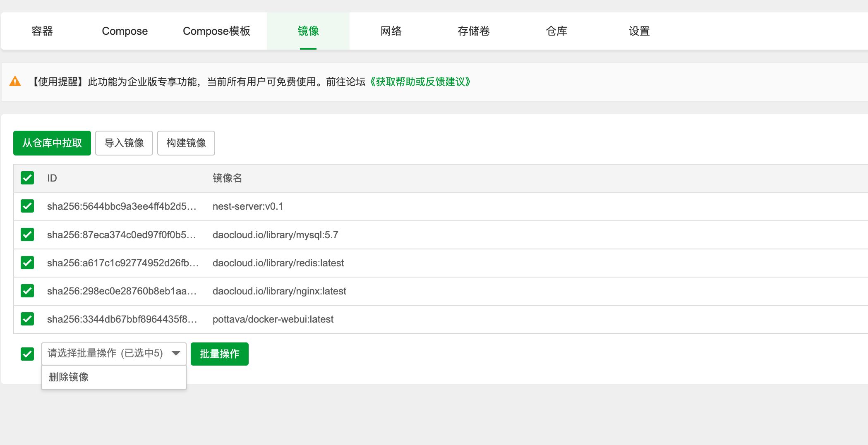Switch to the 存储卷 tab

click(x=474, y=31)
